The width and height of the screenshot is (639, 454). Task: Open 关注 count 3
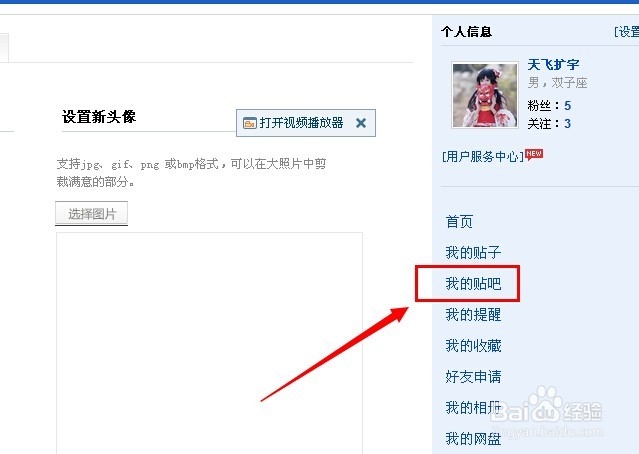(x=567, y=124)
